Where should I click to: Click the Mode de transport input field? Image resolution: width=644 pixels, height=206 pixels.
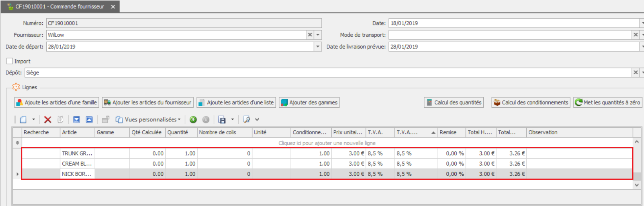510,35
